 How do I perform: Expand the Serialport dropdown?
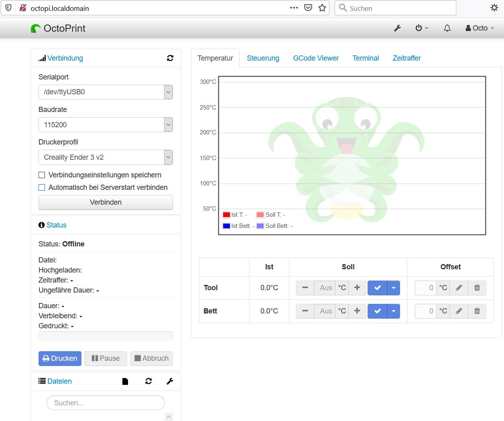(x=168, y=92)
